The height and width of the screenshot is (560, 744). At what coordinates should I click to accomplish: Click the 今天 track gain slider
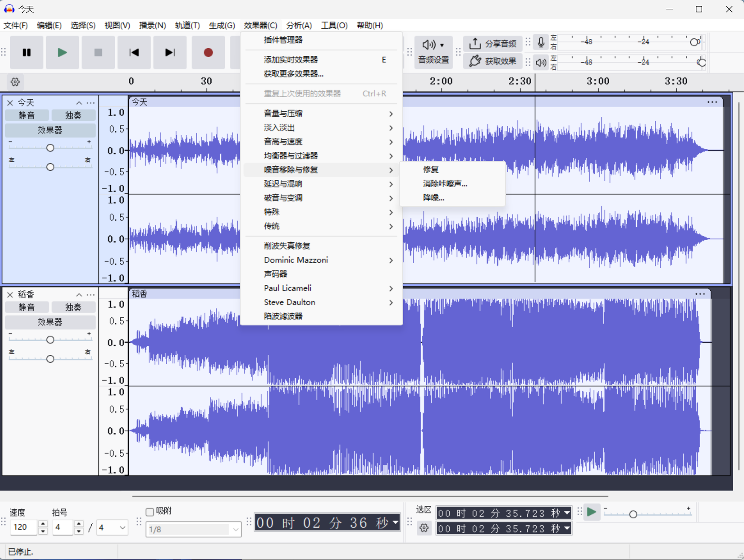tap(50, 148)
